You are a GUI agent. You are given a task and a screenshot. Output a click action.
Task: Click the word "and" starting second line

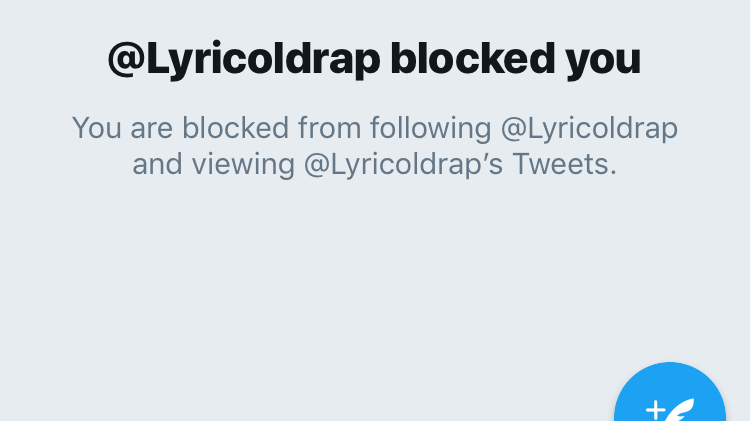click(x=157, y=164)
